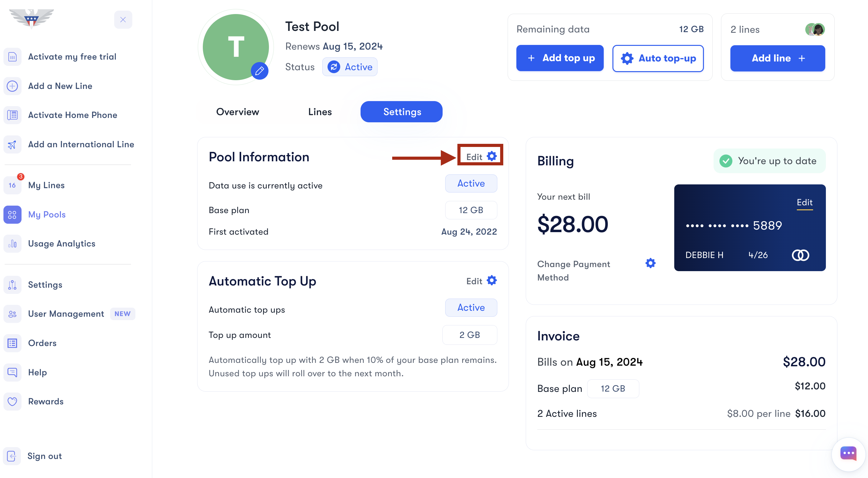Click the Activate Home Phone icon
This screenshot has height=478, width=868.
coord(12,115)
